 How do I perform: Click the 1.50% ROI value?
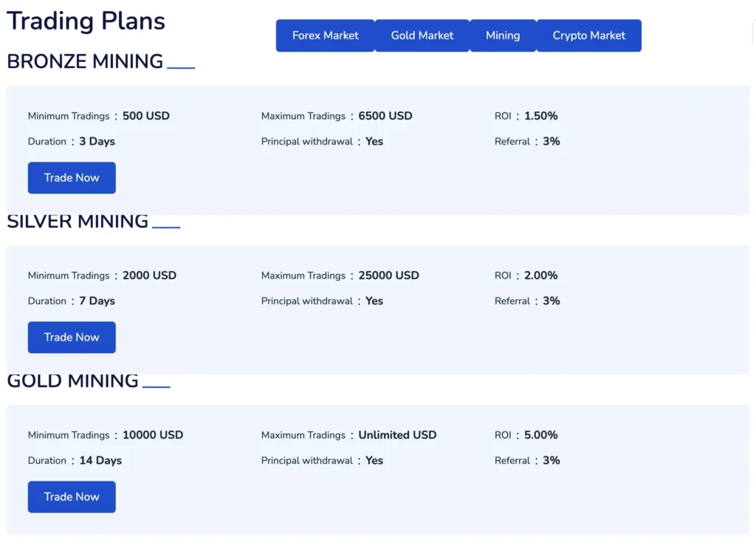(x=541, y=116)
